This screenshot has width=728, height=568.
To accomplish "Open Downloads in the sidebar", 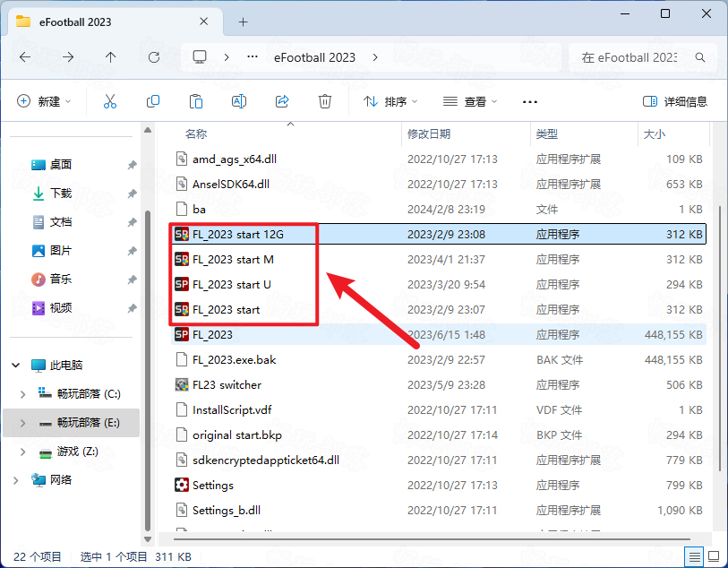I will click(x=60, y=194).
